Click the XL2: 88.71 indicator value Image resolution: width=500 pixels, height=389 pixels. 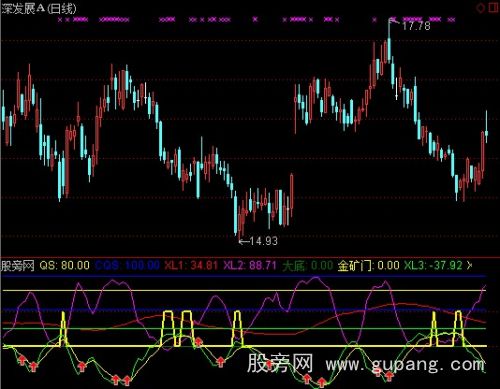tap(250, 266)
